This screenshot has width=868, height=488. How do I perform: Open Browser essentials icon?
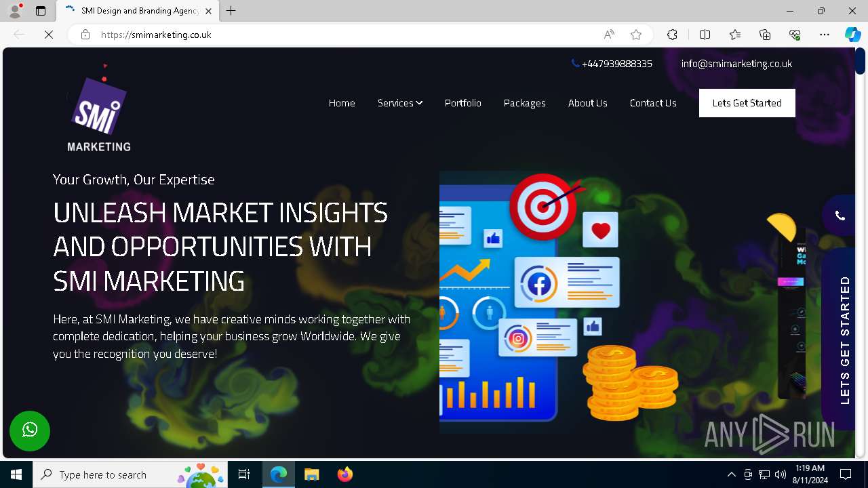point(795,35)
